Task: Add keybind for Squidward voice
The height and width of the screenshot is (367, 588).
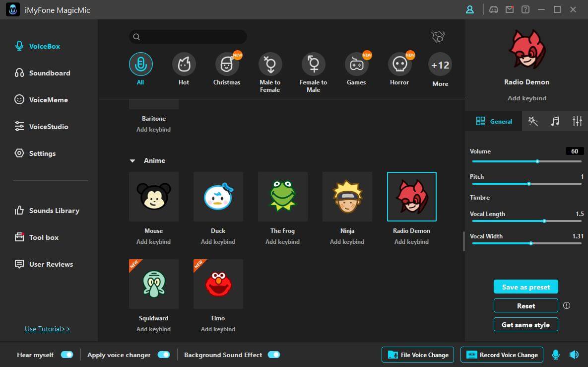Action: (153, 329)
